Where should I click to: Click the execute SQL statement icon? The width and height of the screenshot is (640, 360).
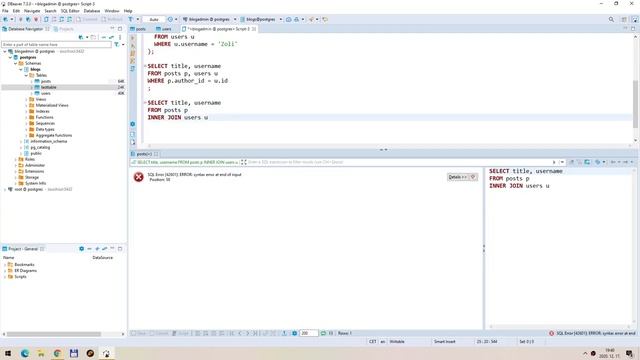click(133, 38)
